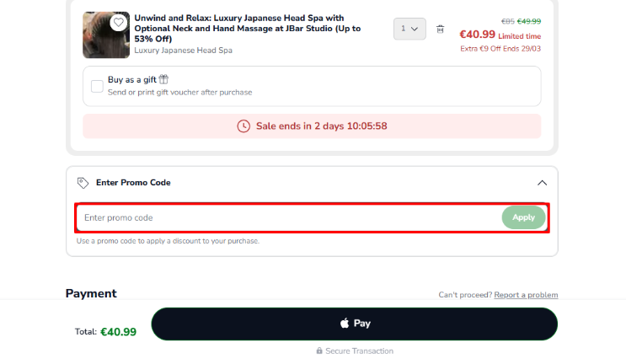Click the Sale ends countdown banner
626x364 pixels.
tap(312, 126)
